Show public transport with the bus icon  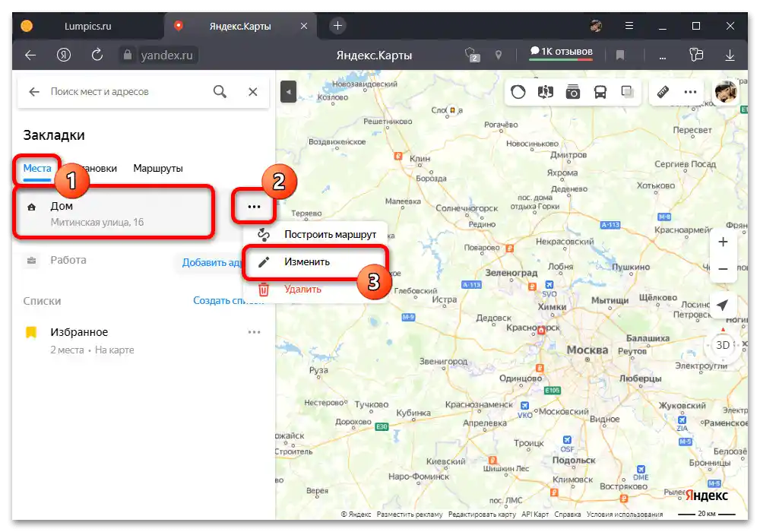point(600,91)
